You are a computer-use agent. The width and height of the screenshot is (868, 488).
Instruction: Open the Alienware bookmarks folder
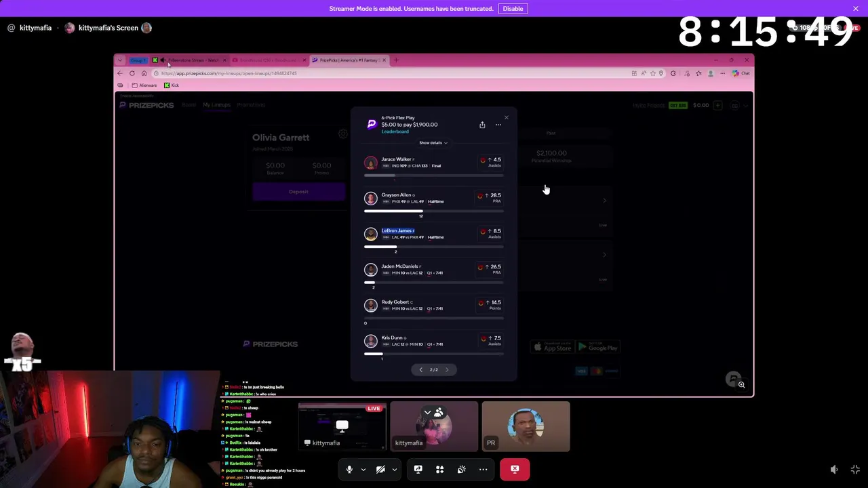[144, 85]
